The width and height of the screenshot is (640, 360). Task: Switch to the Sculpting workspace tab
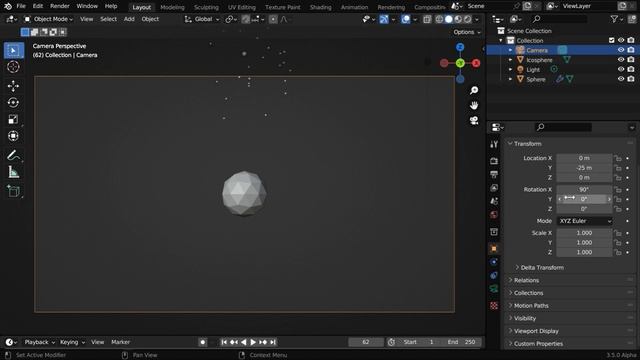click(x=206, y=7)
